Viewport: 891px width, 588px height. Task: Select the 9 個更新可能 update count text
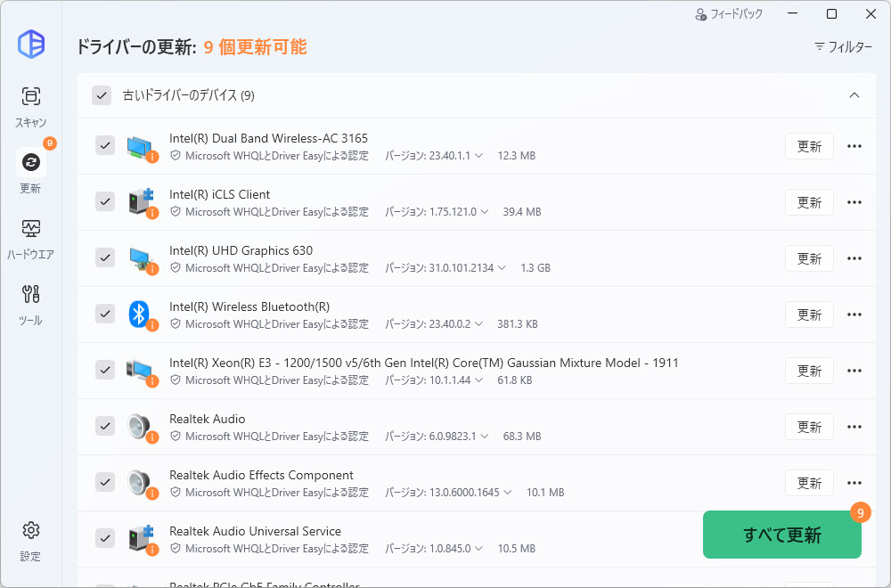255,46
